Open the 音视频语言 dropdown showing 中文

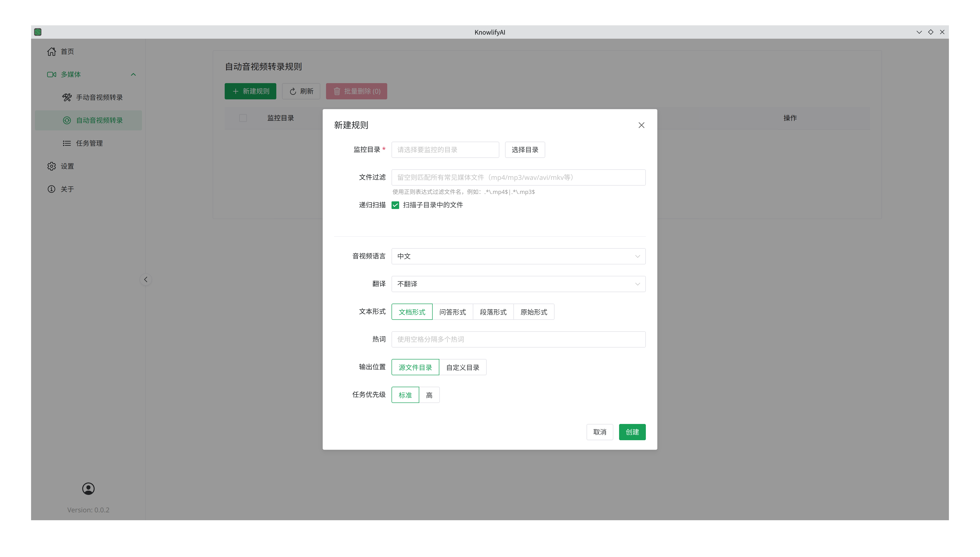(518, 256)
